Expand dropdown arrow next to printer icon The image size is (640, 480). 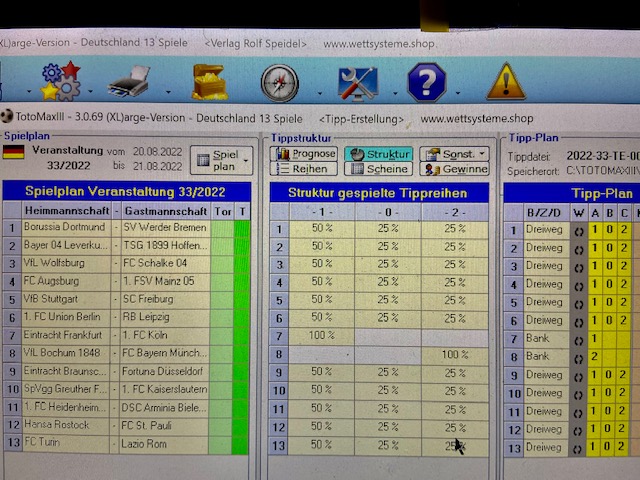168,92
